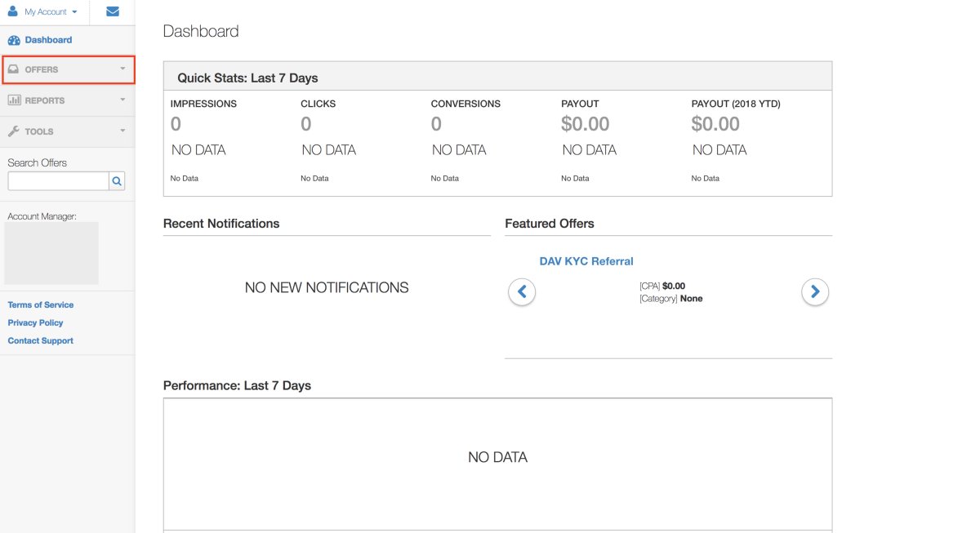Expand the Offers menu arrow
The width and height of the screenshot is (980, 533).
[122, 69]
